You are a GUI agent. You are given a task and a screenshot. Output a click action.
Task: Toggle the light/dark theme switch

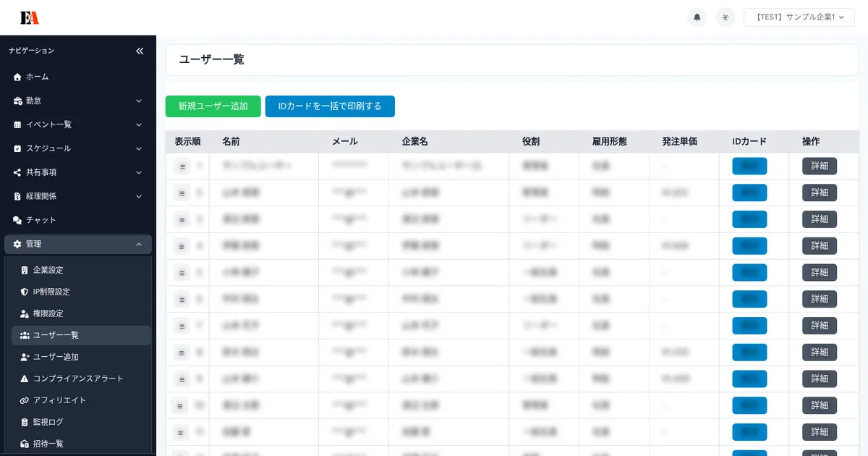pos(725,17)
